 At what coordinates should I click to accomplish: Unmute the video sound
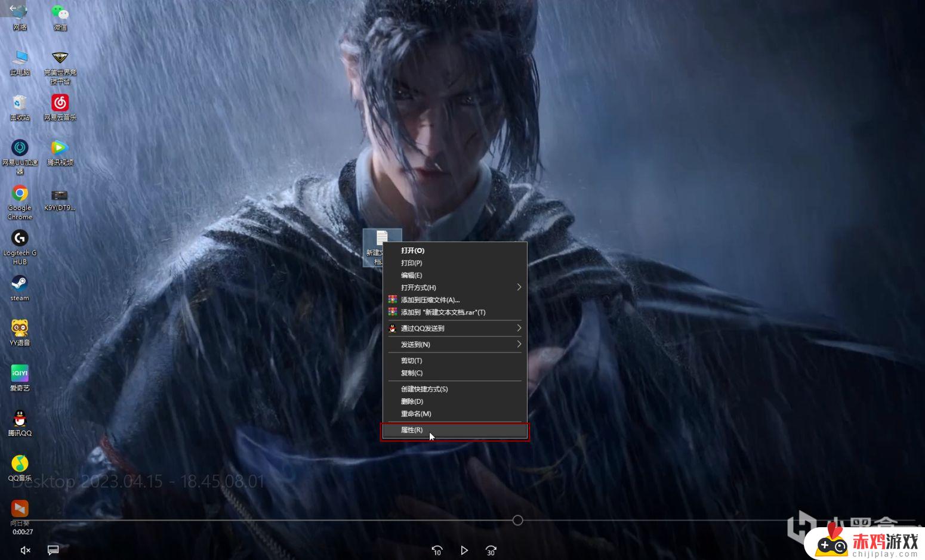[x=26, y=550]
